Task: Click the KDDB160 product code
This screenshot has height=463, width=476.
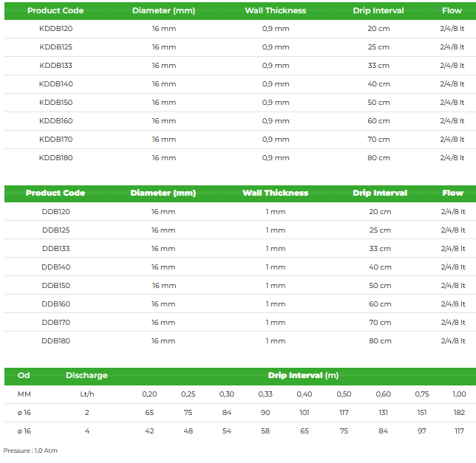Action: 55,120
